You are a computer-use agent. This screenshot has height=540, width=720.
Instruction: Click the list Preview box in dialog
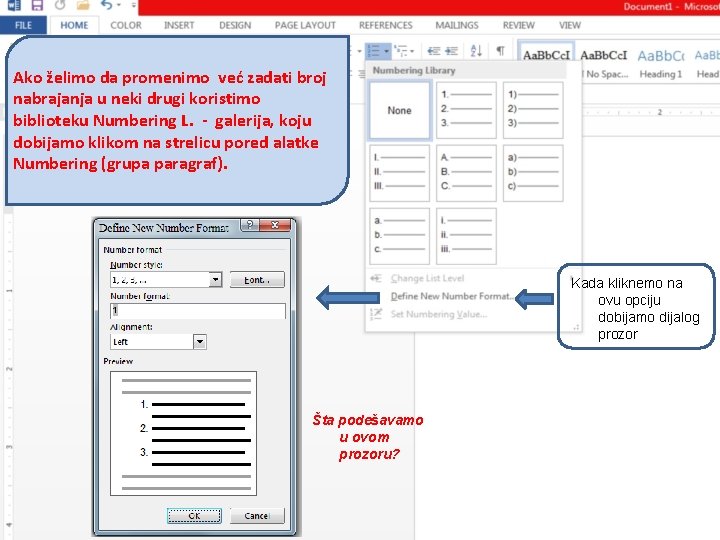pos(184,433)
